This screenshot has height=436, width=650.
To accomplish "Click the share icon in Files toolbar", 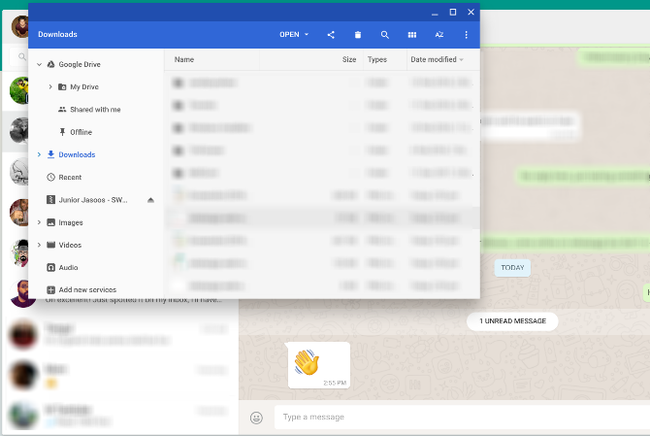I will click(x=331, y=35).
